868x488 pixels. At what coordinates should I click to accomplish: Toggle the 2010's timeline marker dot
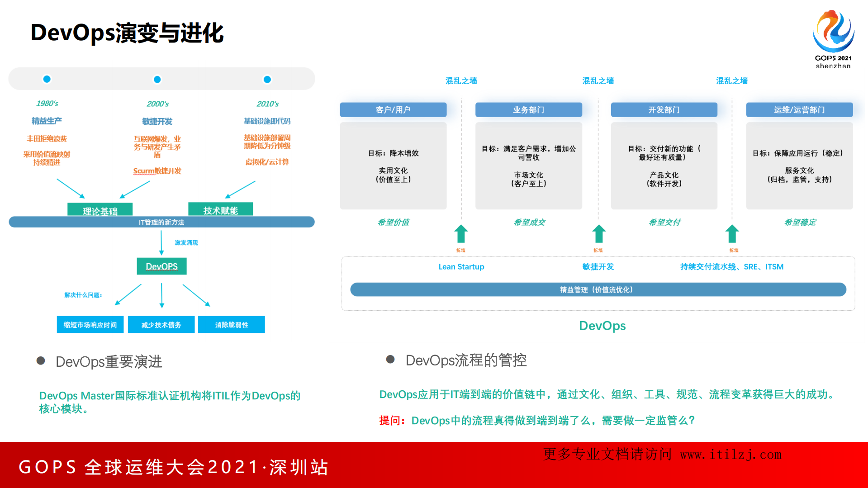267,78
